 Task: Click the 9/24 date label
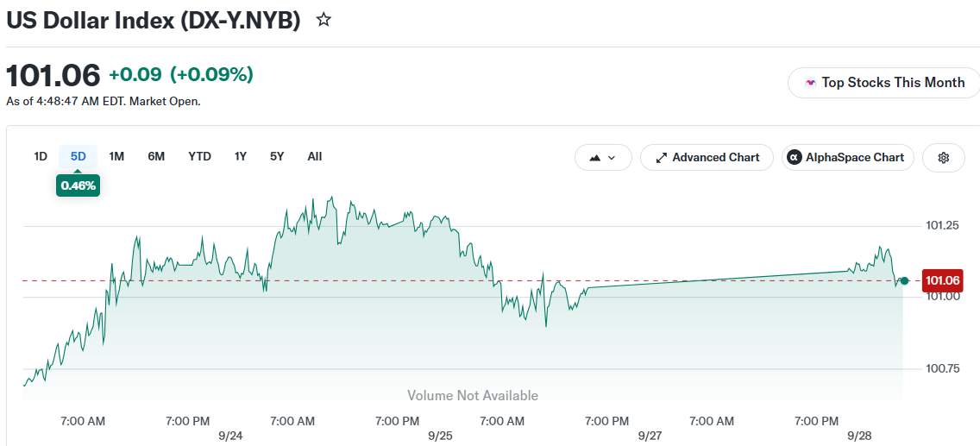click(x=230, y=436)
